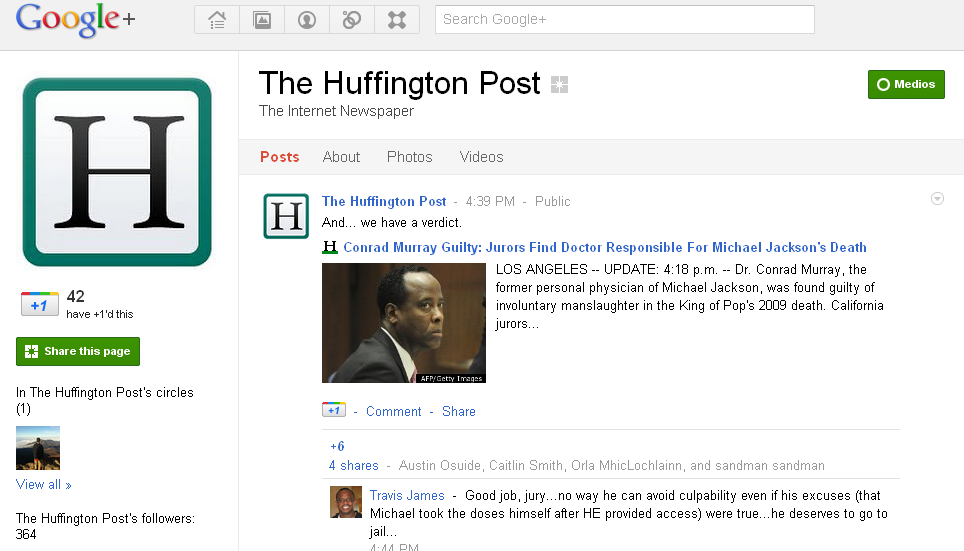Click the Austin Osuide sharers list text
Viewport: 964px width, 551px height.
612,466
